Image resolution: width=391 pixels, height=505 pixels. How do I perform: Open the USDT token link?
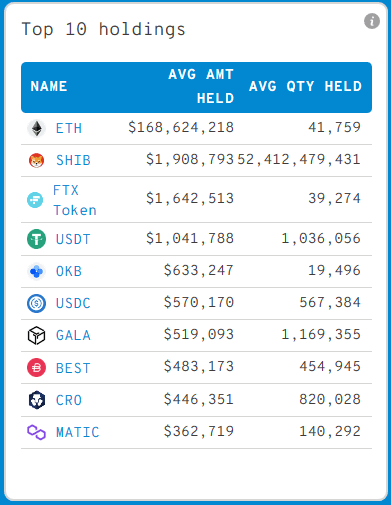(x=73, y=239)
